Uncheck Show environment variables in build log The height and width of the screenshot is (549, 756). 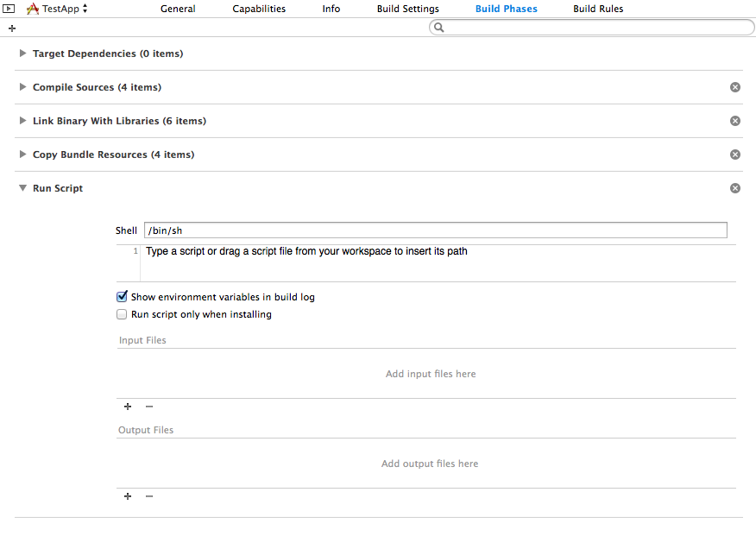pyautogui.click(x=123, y=297)
